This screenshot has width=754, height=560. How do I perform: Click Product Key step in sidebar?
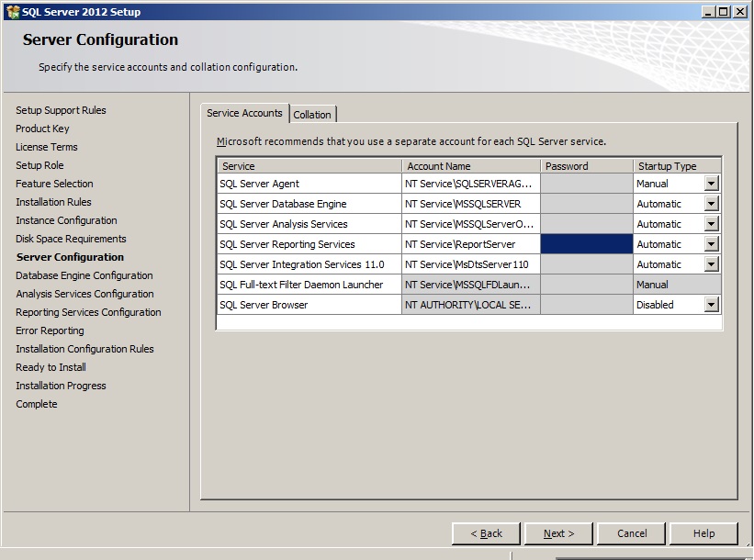point(42,129)
